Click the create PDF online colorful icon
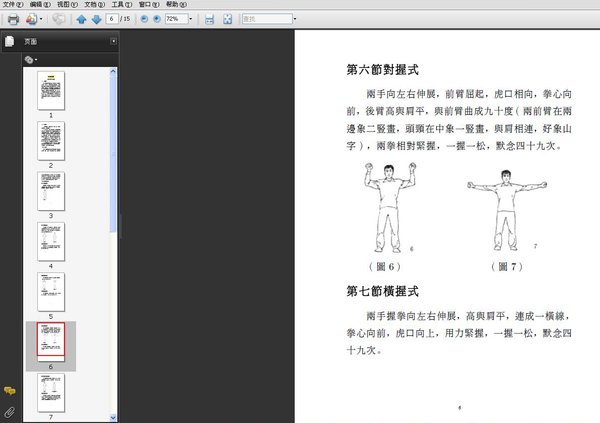Screen dimensions: 600x423 pyautogui.click(x=31, y=19)
